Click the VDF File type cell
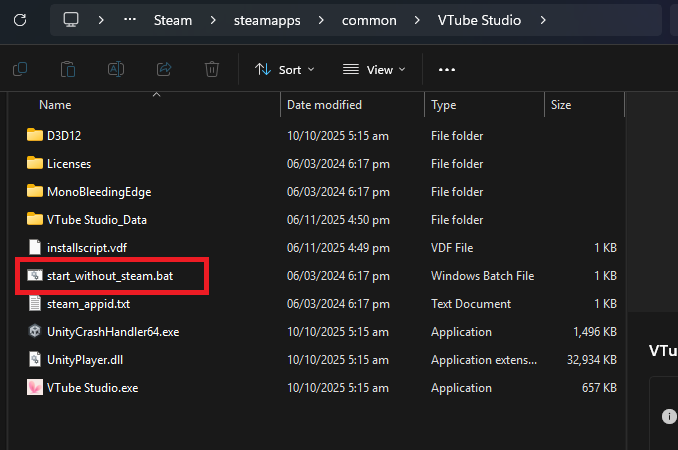 tap(452, 248)
